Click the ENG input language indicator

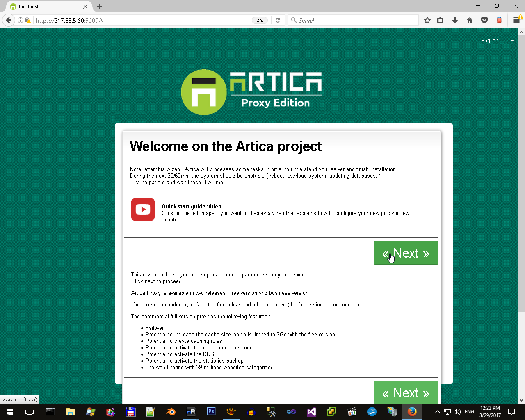point(470,412)
